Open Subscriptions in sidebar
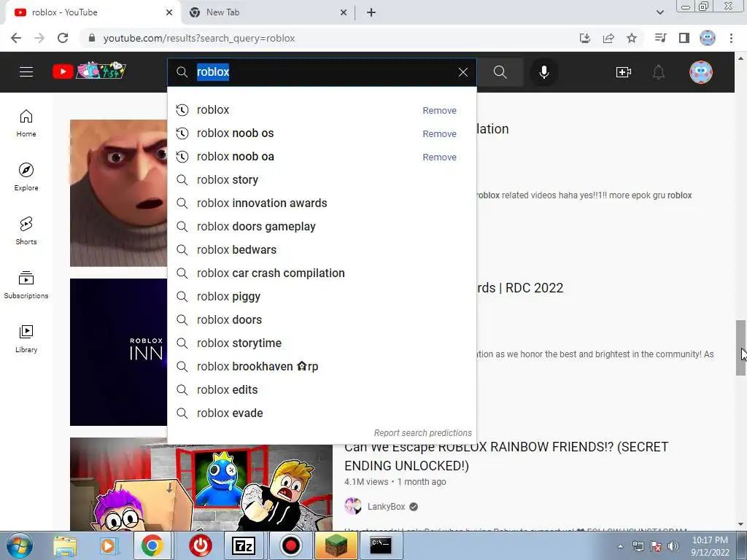The width and height of the screenshot is (747, 560). click(26, 285)
